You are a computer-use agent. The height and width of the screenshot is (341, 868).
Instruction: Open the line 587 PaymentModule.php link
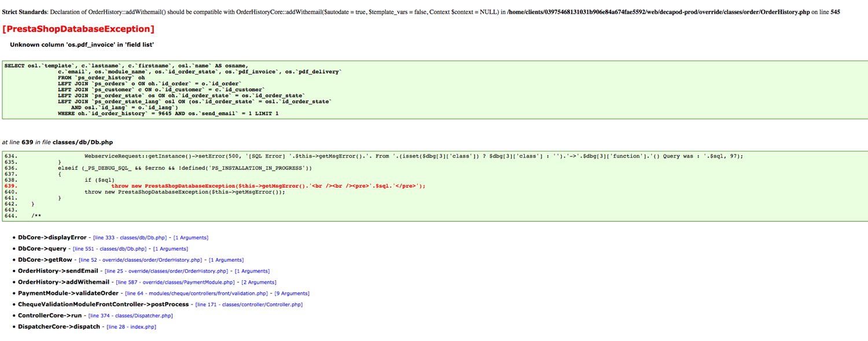coord(175,283)
